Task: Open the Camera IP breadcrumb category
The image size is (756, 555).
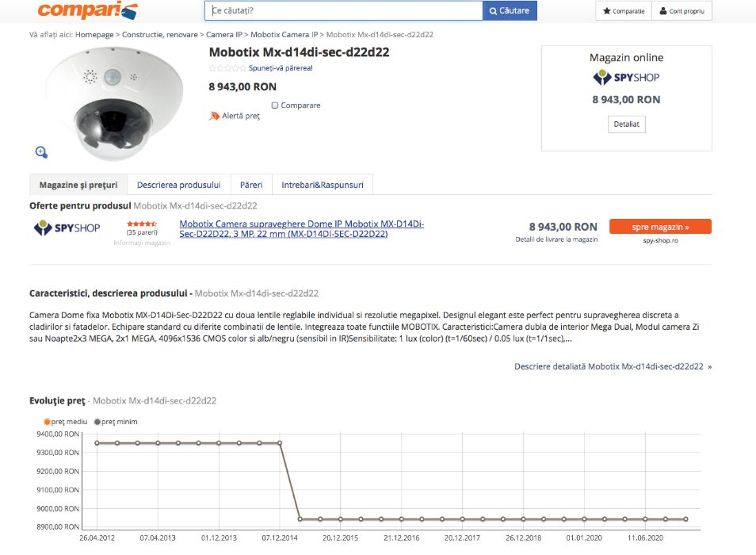Action: pyautogui.click(x=224, y=35)
